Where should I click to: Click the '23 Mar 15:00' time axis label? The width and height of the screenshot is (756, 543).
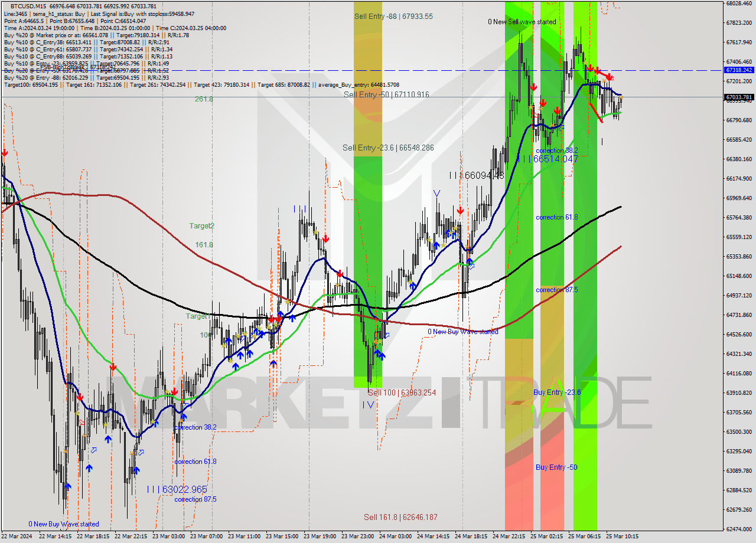pos(282,537)
